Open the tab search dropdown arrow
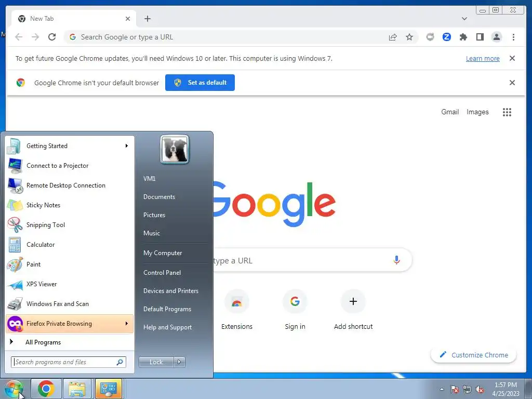 tap(464, 19)
